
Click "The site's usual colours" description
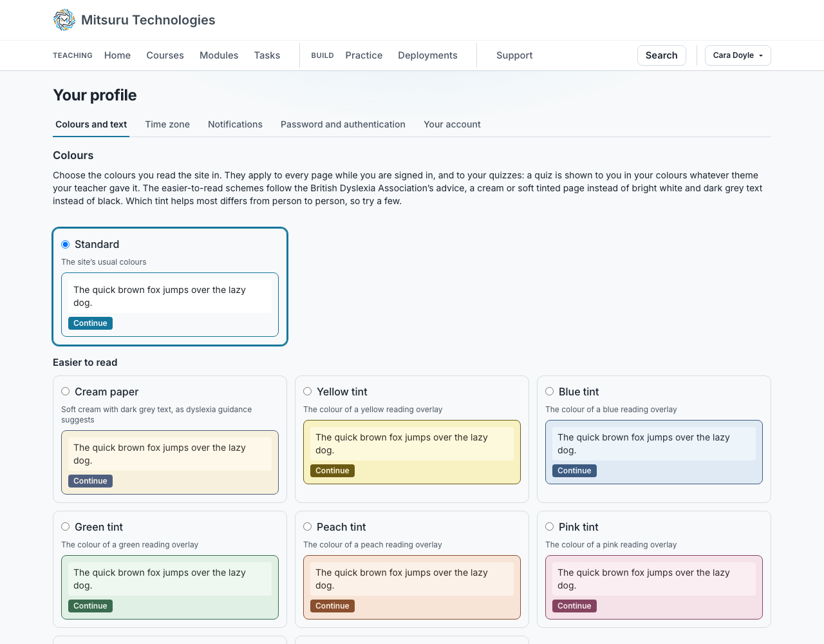click(104, 262)
